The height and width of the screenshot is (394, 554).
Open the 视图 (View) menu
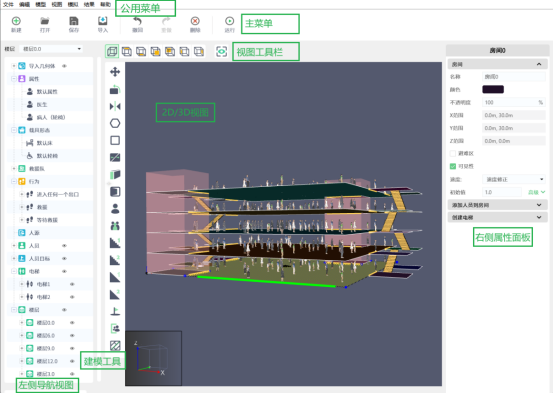pos(57,4)
